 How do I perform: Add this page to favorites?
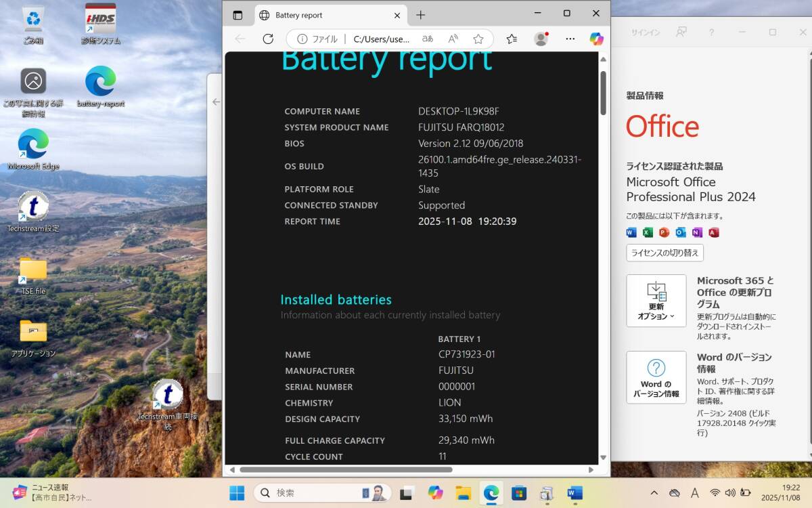point(478,39)
